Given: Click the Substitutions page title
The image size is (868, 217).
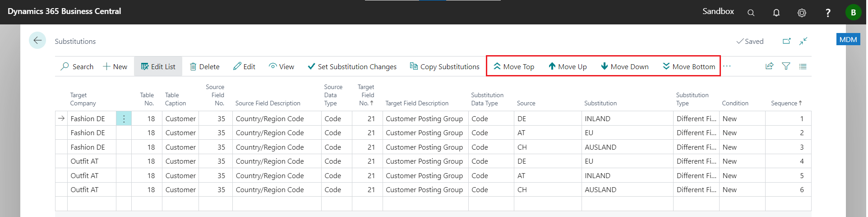Looking at the screenshot, I should [75, 41].
